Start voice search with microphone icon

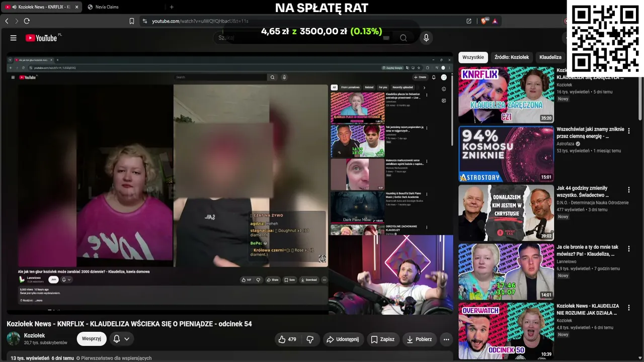[x=426, y=38]
